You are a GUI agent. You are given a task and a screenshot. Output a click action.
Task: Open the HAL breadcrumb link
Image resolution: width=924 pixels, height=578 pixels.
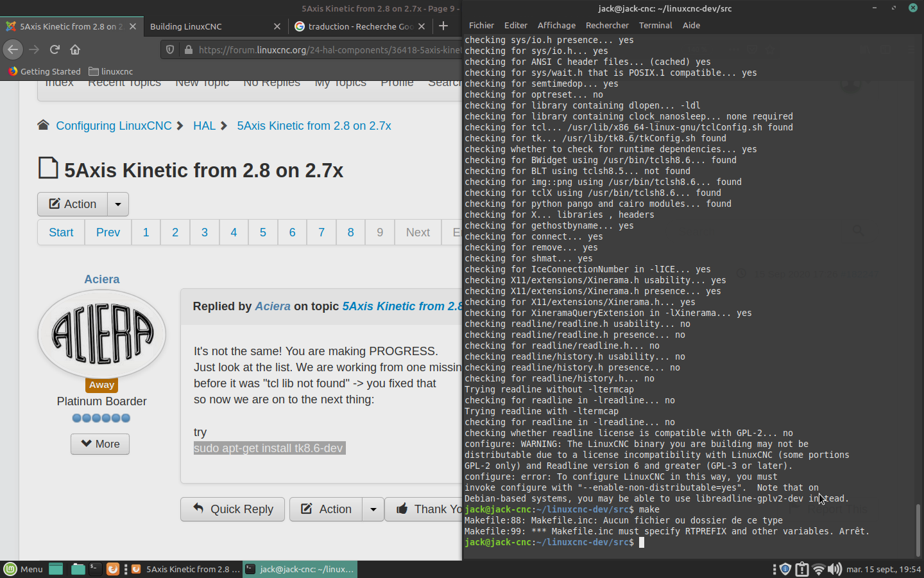click(204, 126)
